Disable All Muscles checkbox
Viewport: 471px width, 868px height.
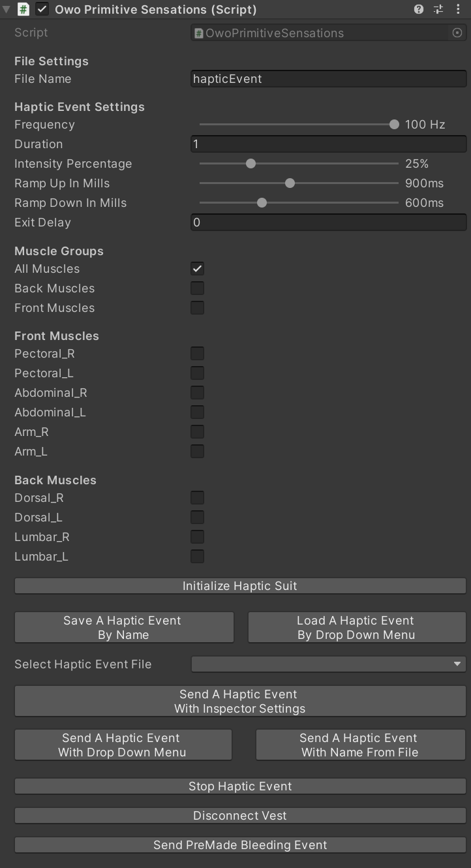click(x=198, y=268)
